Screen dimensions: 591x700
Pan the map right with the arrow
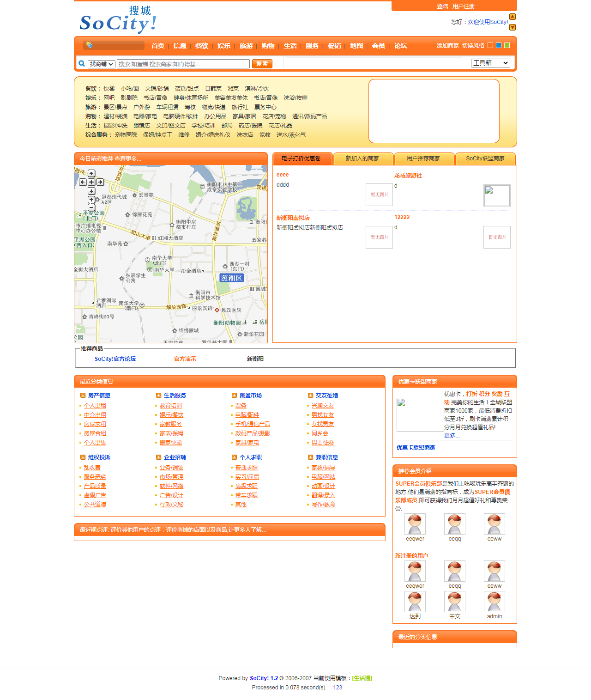100,182
